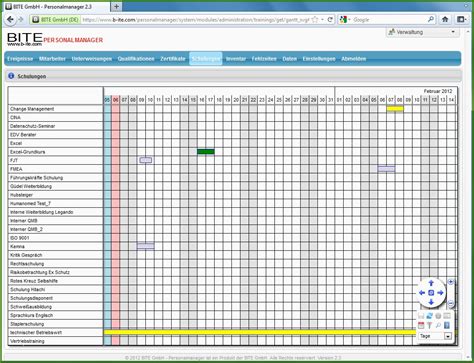Open the Unterweisungen menu
The height and width of the screenshot is (363, 474).
click(92, 59)
